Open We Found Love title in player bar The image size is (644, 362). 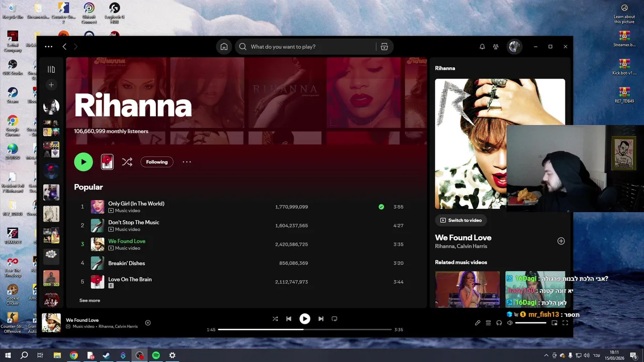(82, 320)
